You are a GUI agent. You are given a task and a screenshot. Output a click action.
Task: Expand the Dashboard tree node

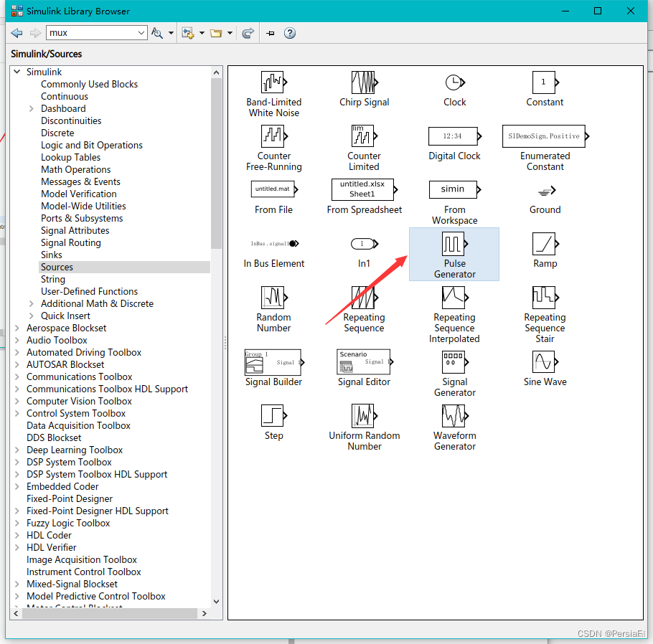pos(32,109)
